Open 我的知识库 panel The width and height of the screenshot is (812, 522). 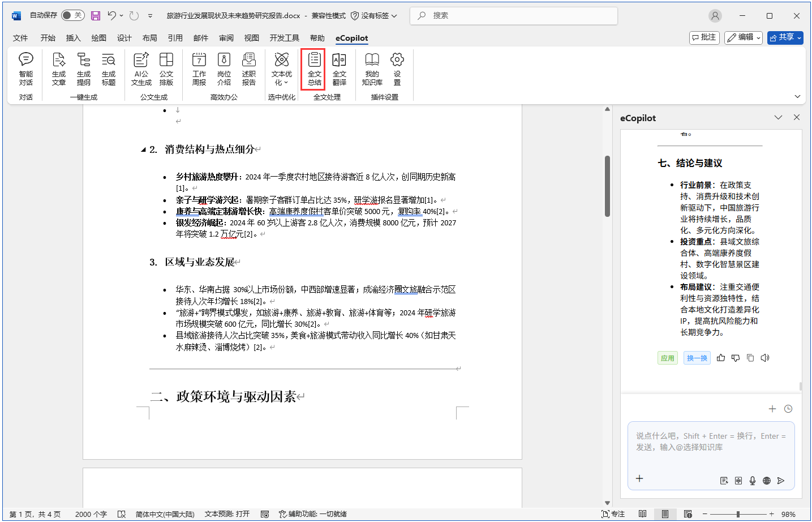click(x=372, y=69)
